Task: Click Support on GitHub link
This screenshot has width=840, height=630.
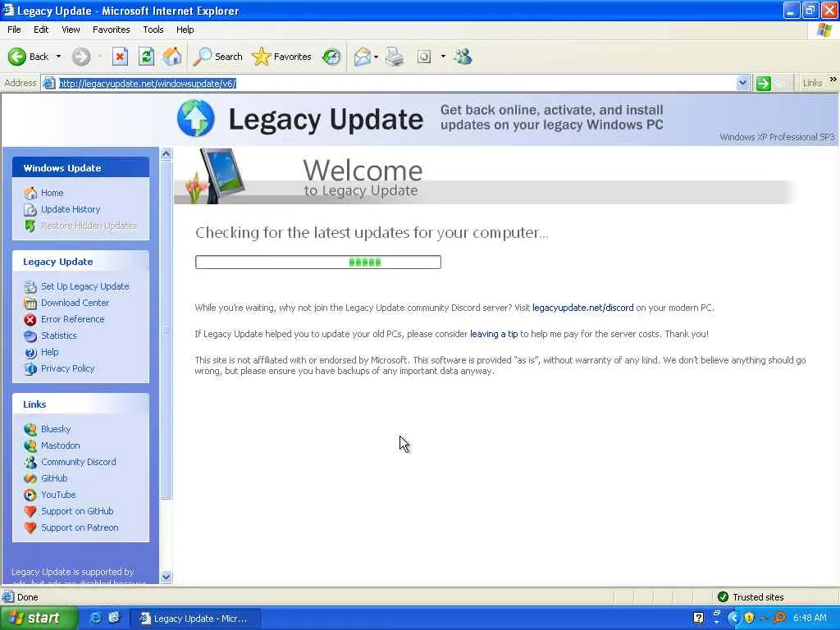Action: point(77,511)
